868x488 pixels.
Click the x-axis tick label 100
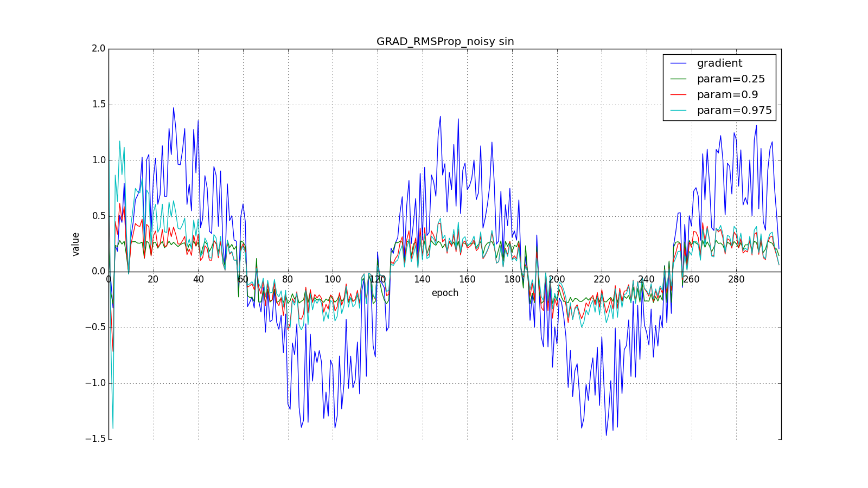(x=333, y=280)
